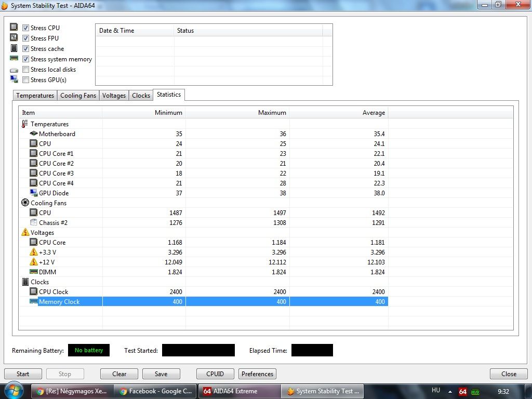Image resolution: width=532 pixels, height=399 pixels.
Task: Click the CPU Core voltage icon
Action: pos(34,242)
